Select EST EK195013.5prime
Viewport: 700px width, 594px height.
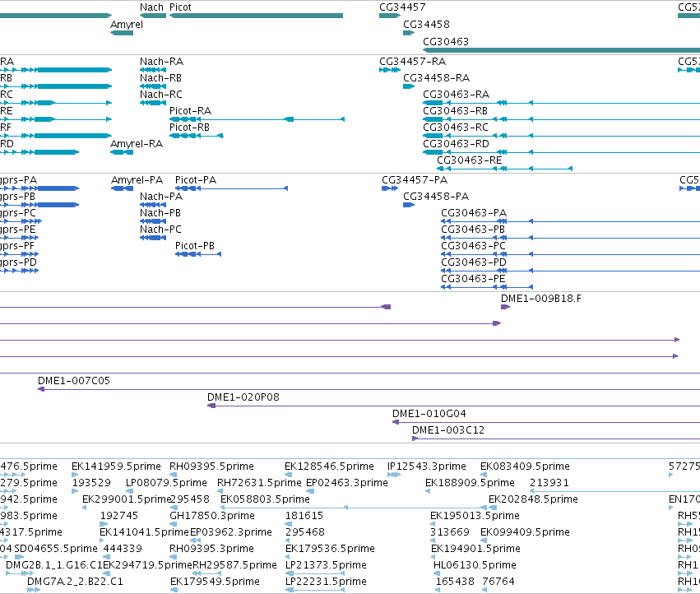click(x=433, y=524)
